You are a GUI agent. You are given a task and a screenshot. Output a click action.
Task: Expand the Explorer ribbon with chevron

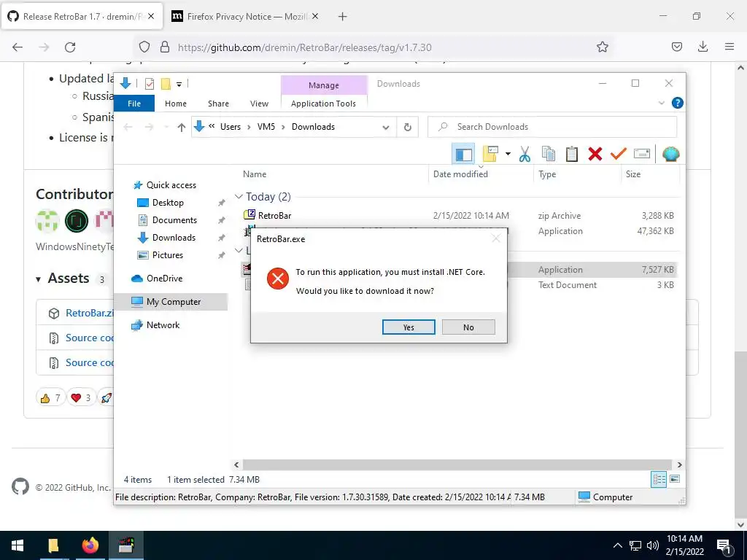pyautogui.click(x=661, y=103)
